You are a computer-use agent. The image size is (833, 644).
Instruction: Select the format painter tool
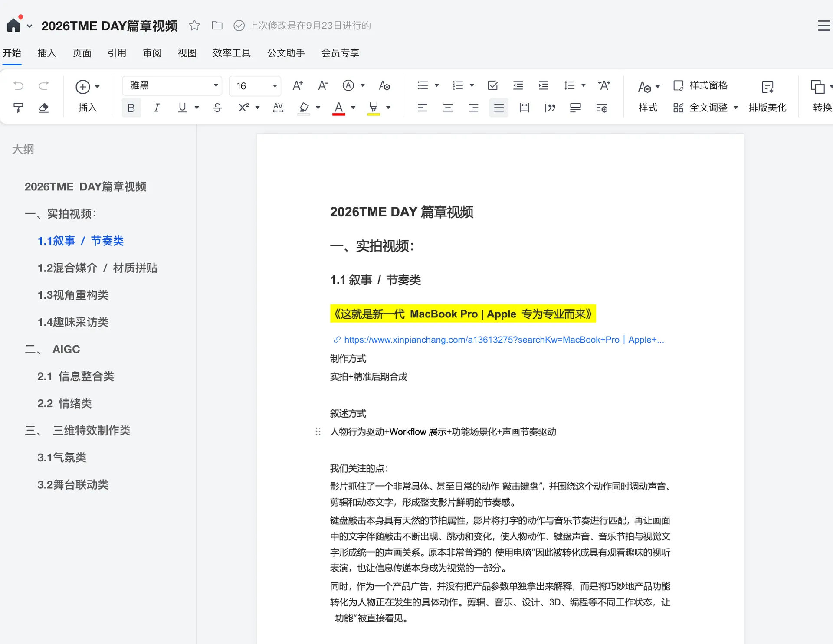tap(18, 108)
